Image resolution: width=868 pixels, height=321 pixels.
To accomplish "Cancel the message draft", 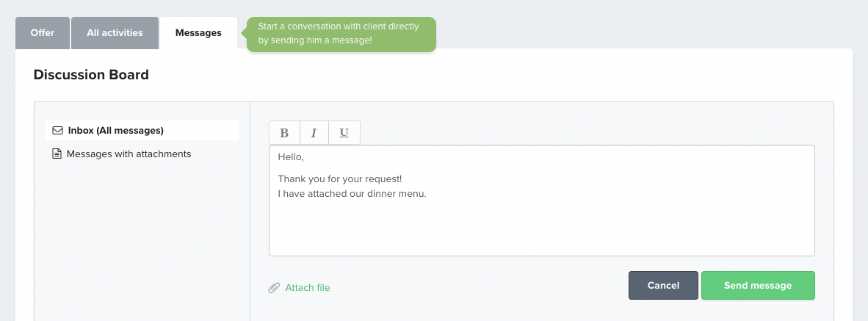I will 663,286.
